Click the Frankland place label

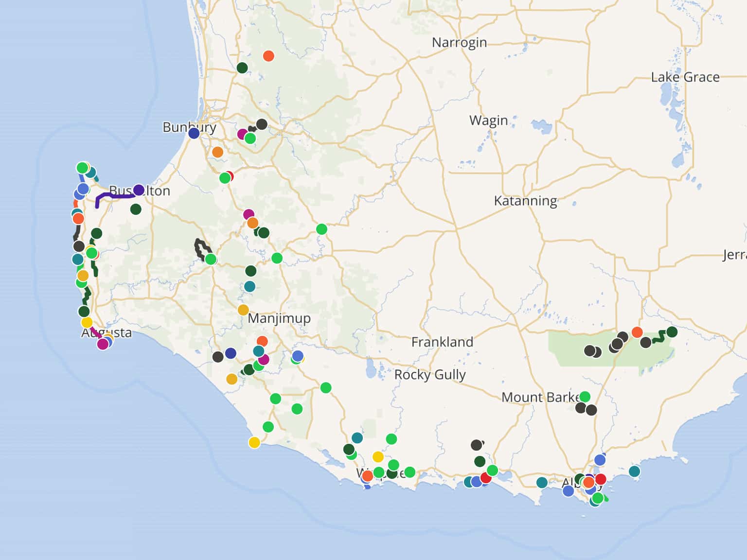[x=442, y=342]
